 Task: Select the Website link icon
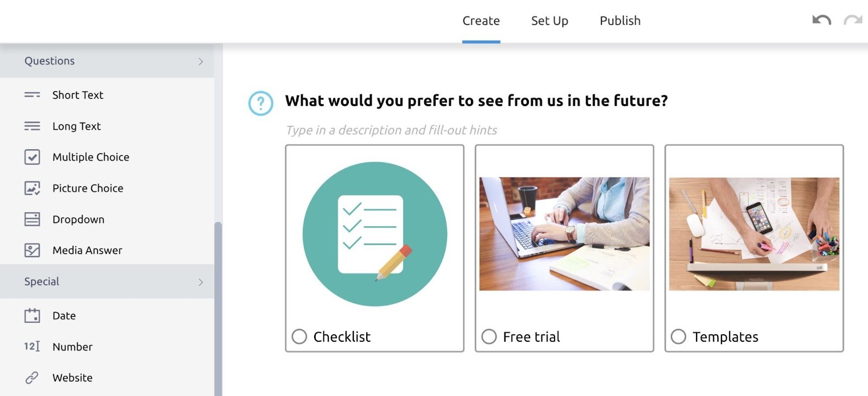pos(32,378)
